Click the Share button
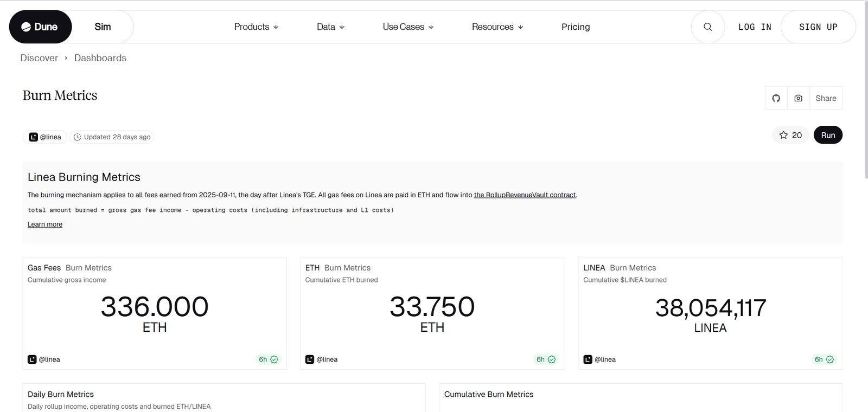 tap(826, 98)
